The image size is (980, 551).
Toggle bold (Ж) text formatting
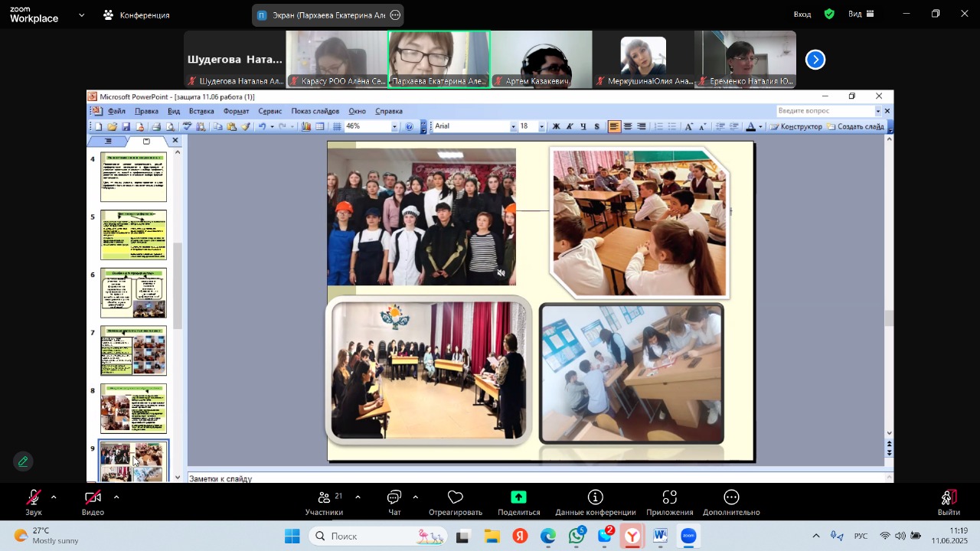(x=556, y=127)
